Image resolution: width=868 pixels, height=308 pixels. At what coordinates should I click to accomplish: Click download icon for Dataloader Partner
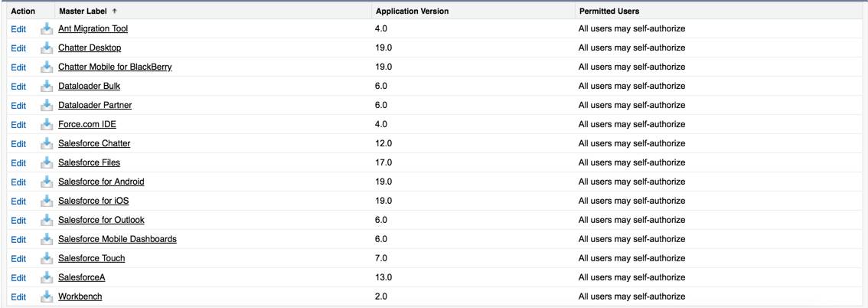click(47, 105)
